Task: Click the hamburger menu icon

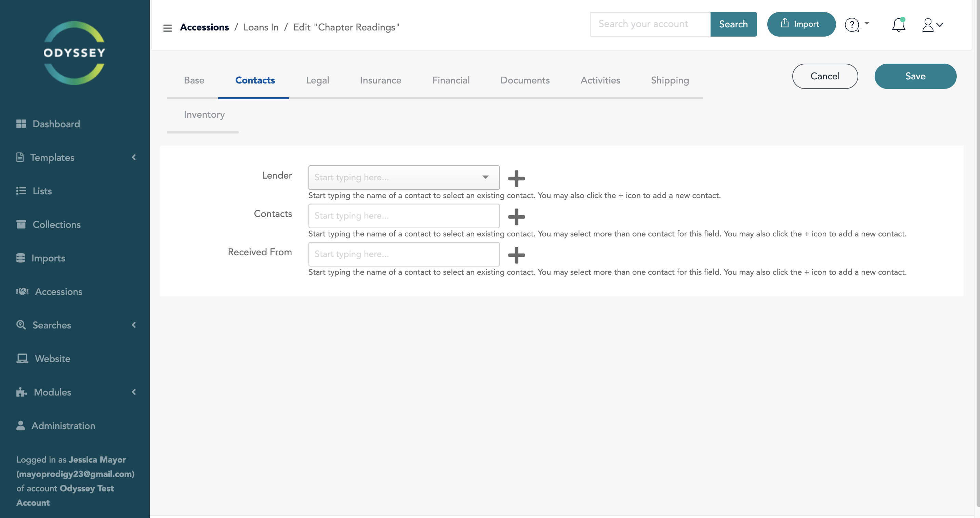Action: pos(168,28)
